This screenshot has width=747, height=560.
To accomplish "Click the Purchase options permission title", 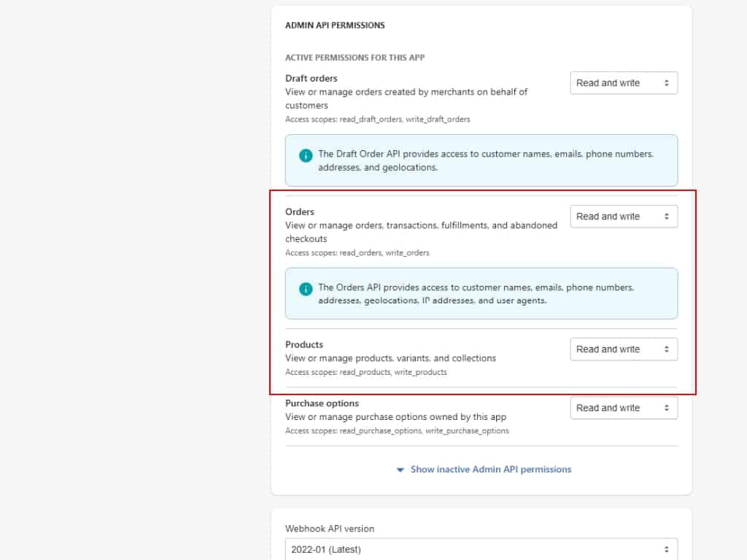I will [x=322, y=403].
